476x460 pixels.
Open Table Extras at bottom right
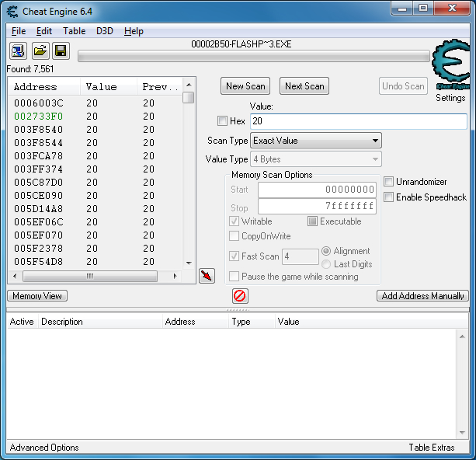pos(432,448)
